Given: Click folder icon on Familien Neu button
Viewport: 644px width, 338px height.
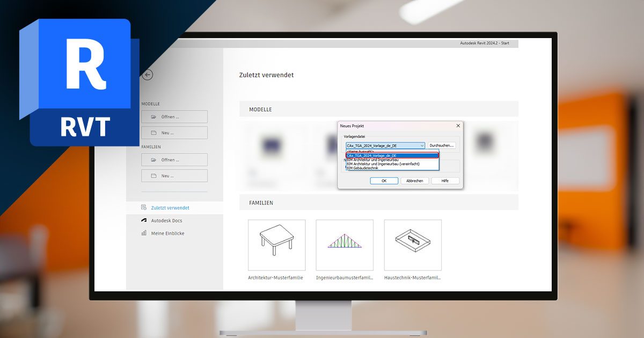Looking at the screenshot, I should point(154,175).
